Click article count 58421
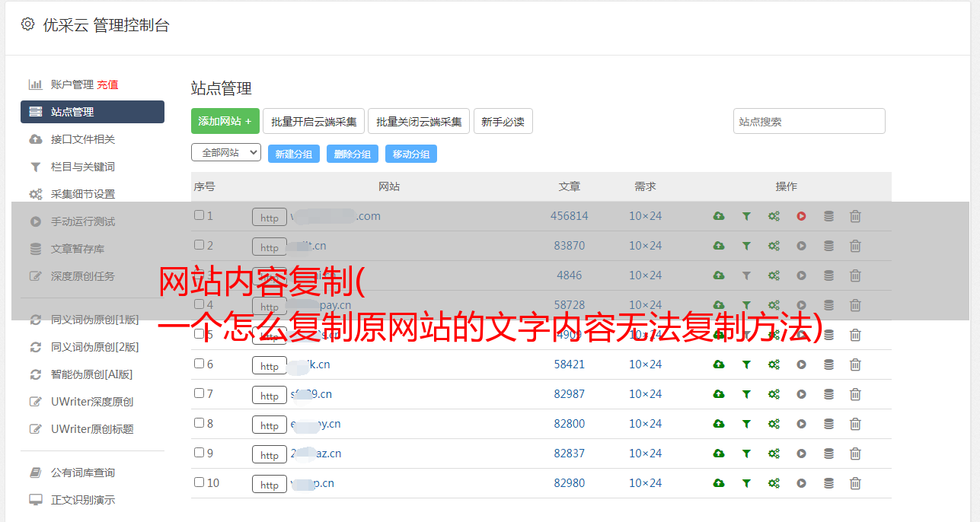This screenshot has width=980, height=522. click(x=570, y=364)
